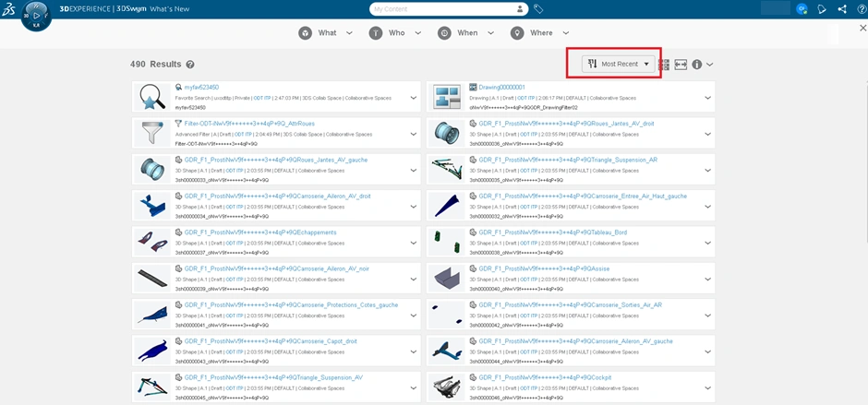Expand the Who filter dropdown chevron
This screenshot has height=405, width=868.
418,33
